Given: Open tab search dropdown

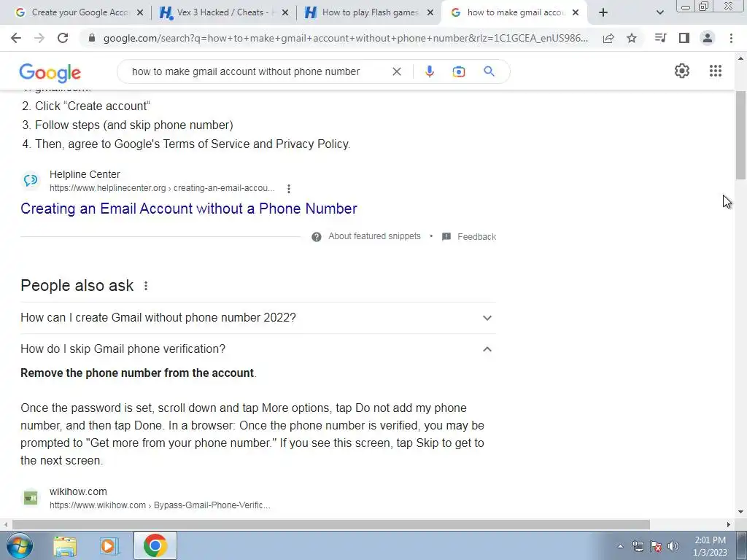Looking at the screenshot, I should (x=659, y=12).
